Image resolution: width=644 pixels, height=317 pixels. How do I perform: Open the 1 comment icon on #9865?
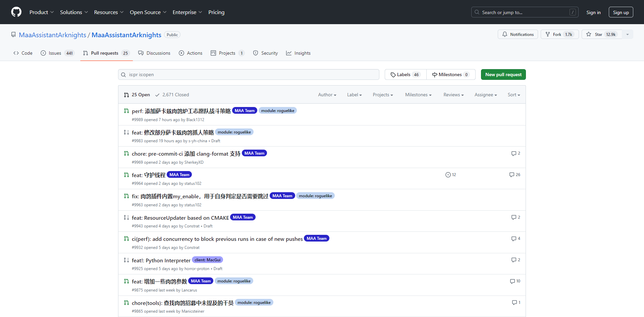tap(516, 303)
